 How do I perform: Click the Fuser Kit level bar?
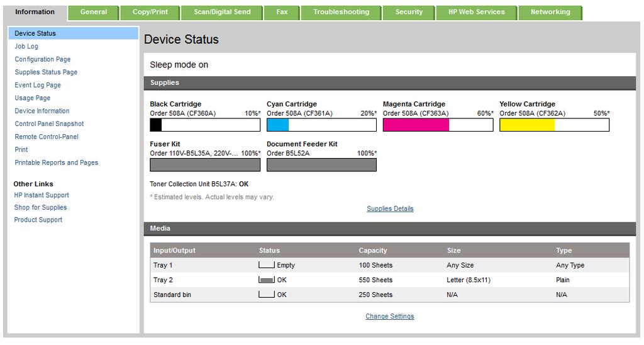[x=205, y=165]
